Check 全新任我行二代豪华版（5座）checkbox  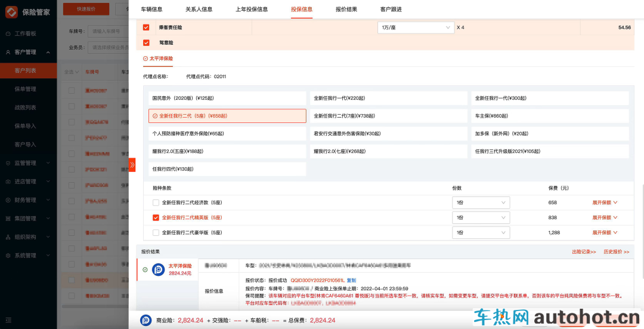tap(156, 233)
